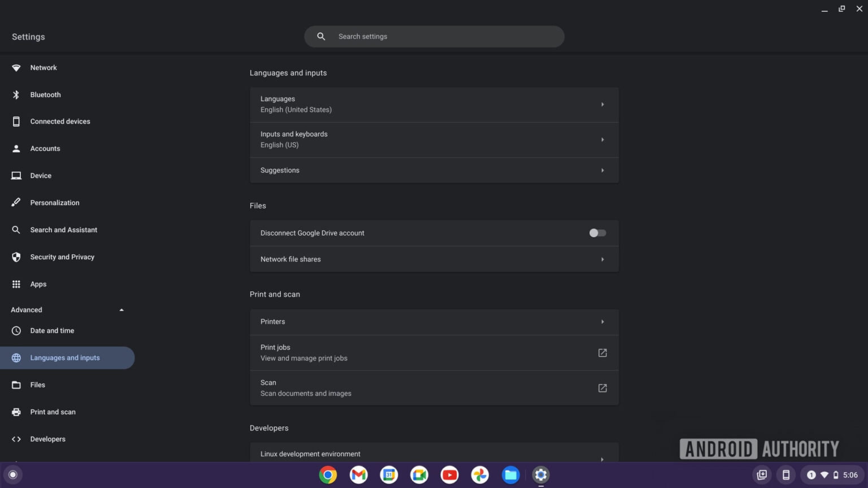
Task: Click the time display in the tray
Action: (849, 475)
